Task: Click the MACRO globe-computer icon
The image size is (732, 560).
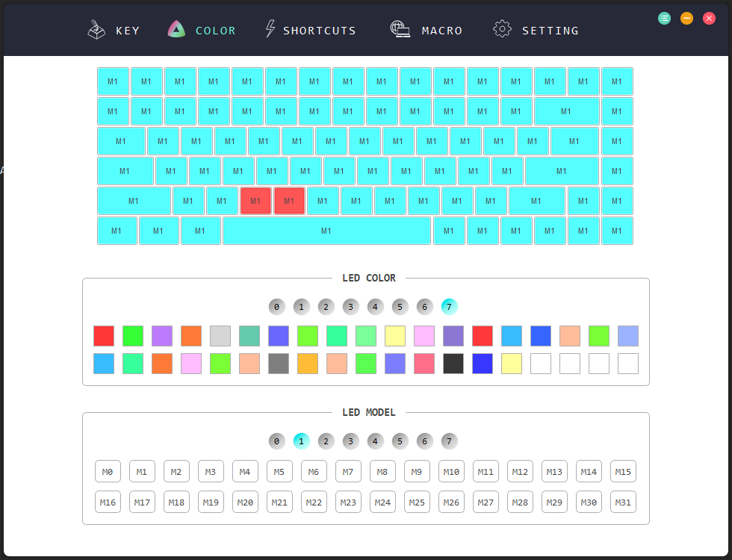Action: tap(400, 29)
